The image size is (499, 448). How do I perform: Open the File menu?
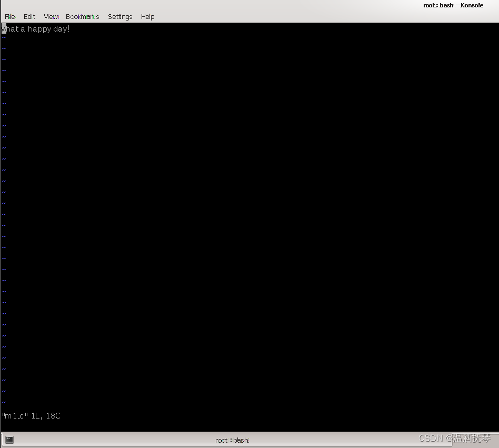tap(9, 16)
